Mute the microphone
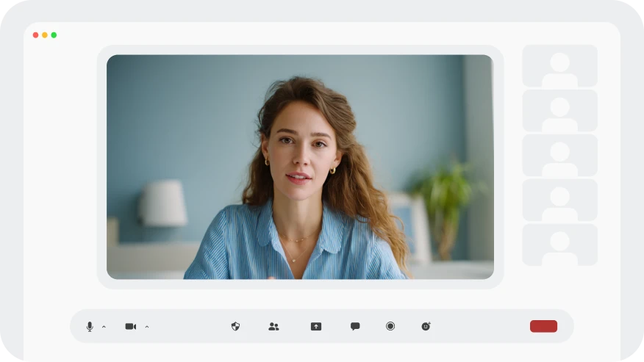644x362 pixels. tap(90, 327)
